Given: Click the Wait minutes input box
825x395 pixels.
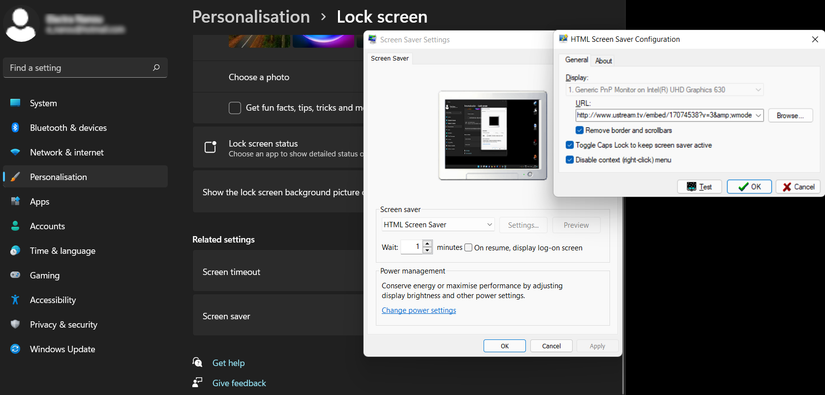Looking at the screenshot, I should point(411,247).
